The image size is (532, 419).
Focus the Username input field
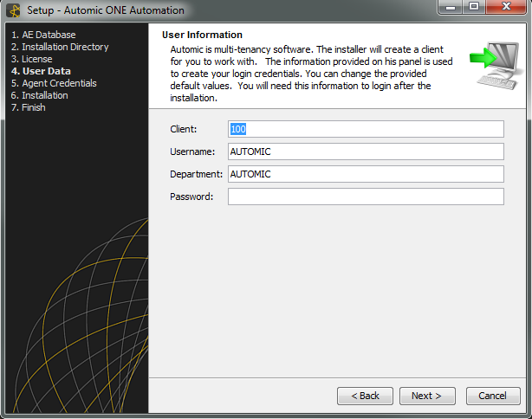pos(366,151)
